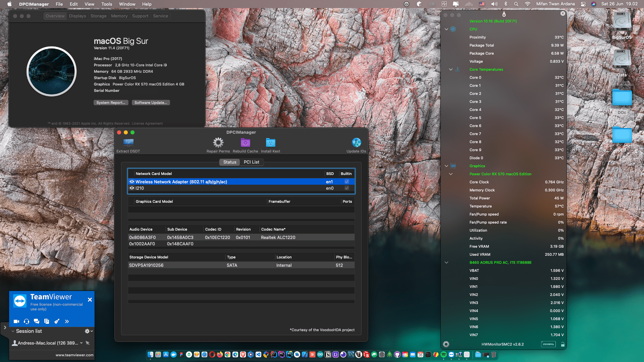Open the Window menu in menu bar
644x362 pixels.
(x=127, y=4)
